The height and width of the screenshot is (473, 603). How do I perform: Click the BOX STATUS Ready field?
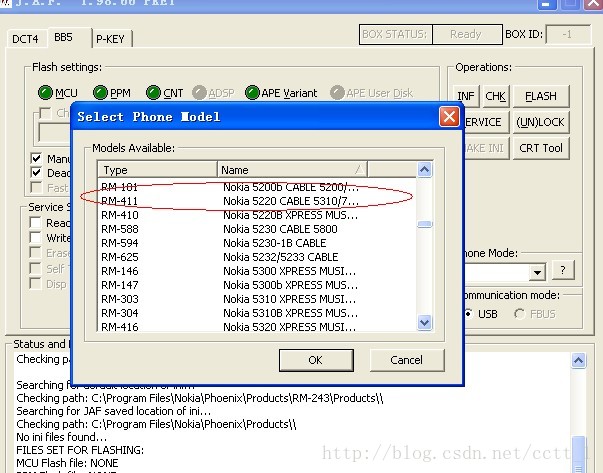(467, 34)
